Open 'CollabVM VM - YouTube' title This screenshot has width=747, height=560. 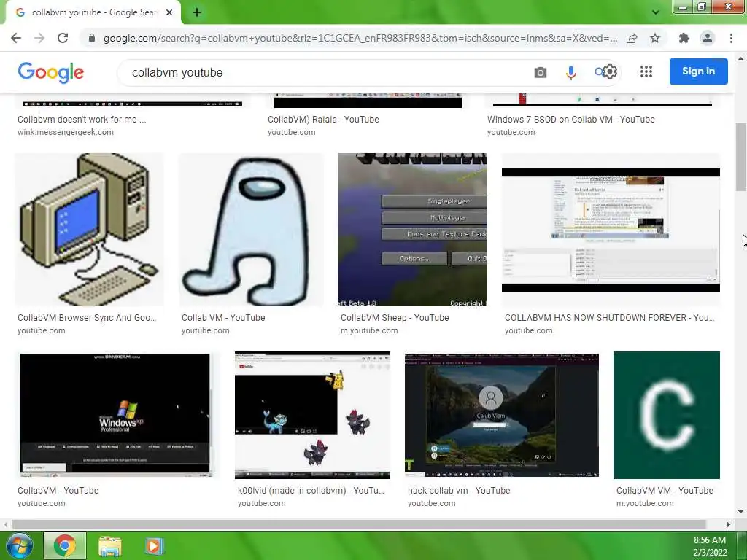pos(665,491)
